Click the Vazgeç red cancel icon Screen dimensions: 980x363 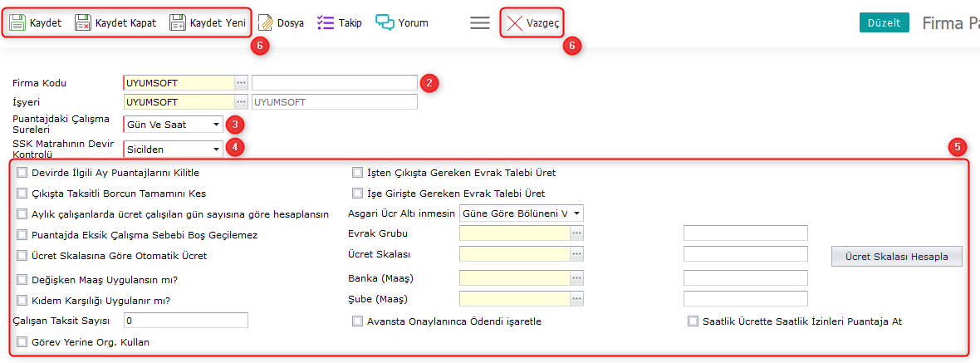515,23
